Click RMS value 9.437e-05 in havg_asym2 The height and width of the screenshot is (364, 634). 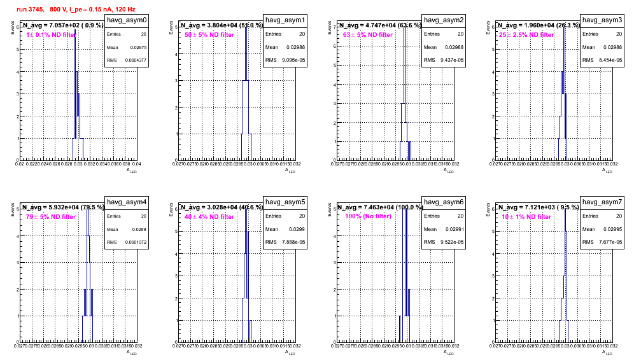452,60
